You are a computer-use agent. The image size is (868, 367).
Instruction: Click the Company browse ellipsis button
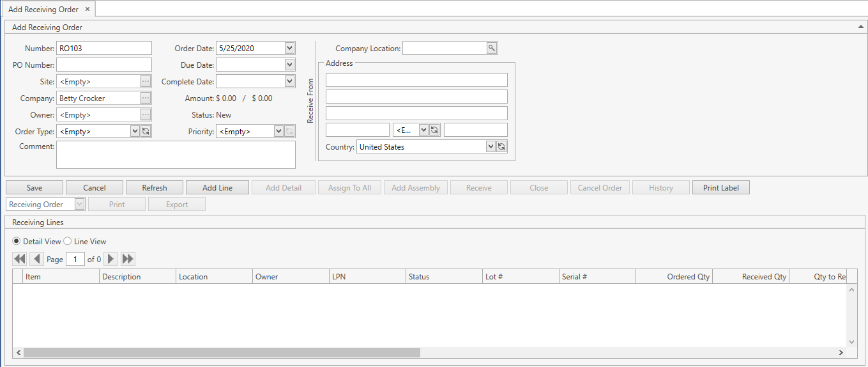[x=146, y=98]
